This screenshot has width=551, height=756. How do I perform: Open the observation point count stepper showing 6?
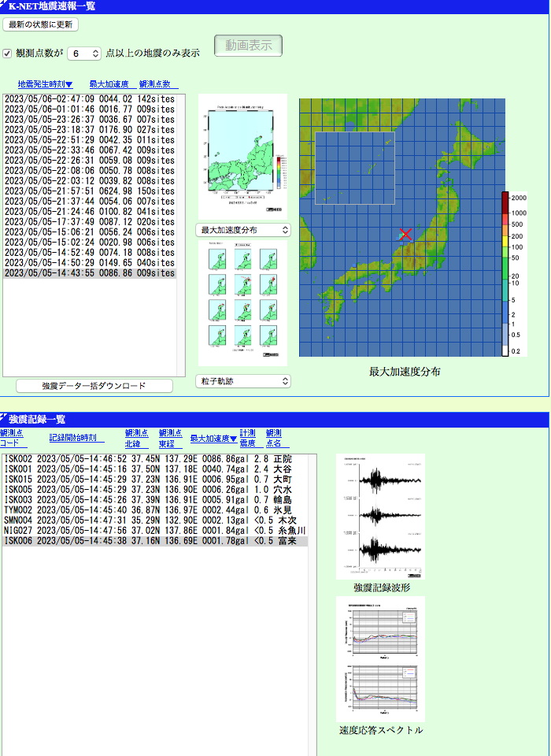[x=84, y=53]
